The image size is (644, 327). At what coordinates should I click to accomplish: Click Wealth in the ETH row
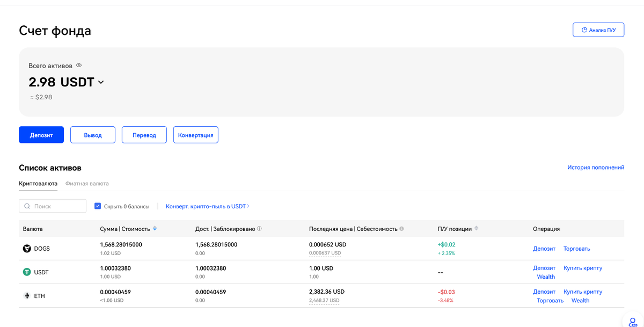[580, 301]
